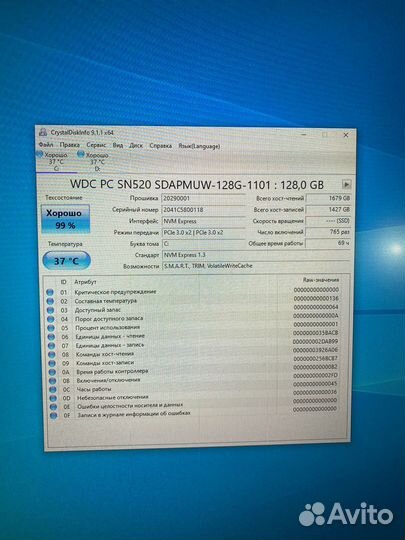Viewport: 405px width, 540px height.
Task: Click the Возможности field S.M.A.R.T., TRIM
Action: 256,266
